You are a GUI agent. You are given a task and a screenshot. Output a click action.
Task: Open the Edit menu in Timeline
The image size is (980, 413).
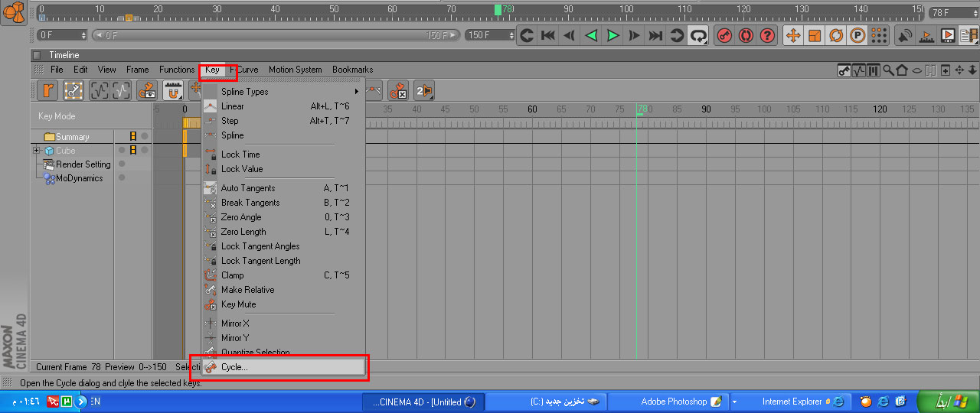80,70
